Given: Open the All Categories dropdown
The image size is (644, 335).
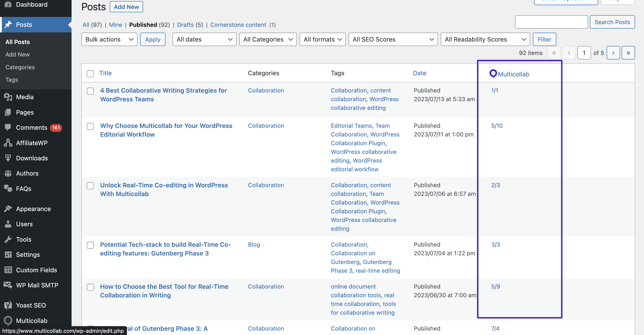Looking at the screenshot, I should (x=268, y=40).
